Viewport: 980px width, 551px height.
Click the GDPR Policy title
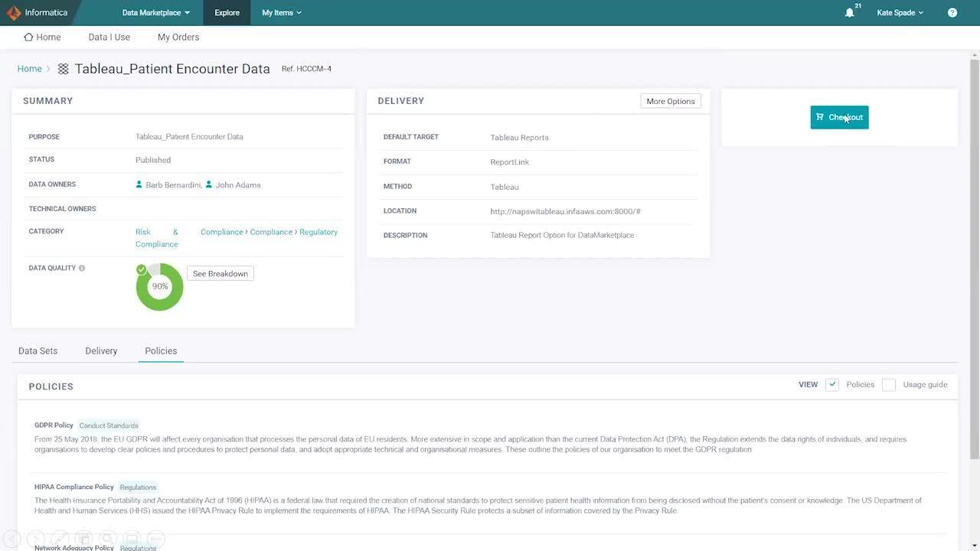coord(54,425)
